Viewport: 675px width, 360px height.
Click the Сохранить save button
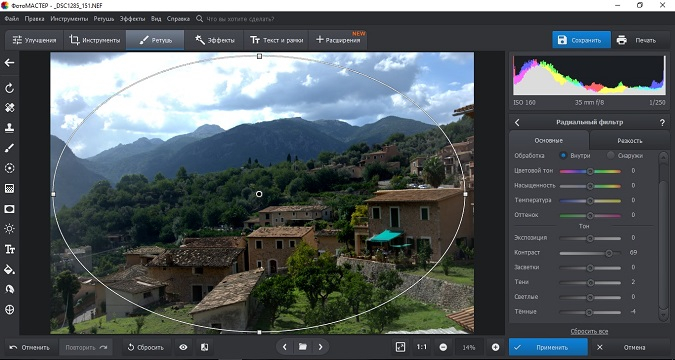point(581,40)
